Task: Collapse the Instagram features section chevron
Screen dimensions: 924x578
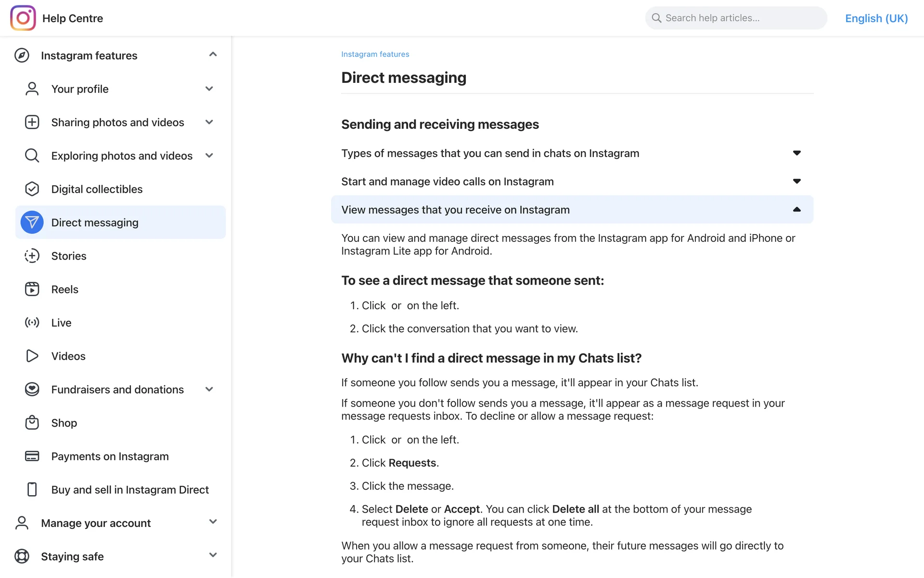Action: click(213, 54)
